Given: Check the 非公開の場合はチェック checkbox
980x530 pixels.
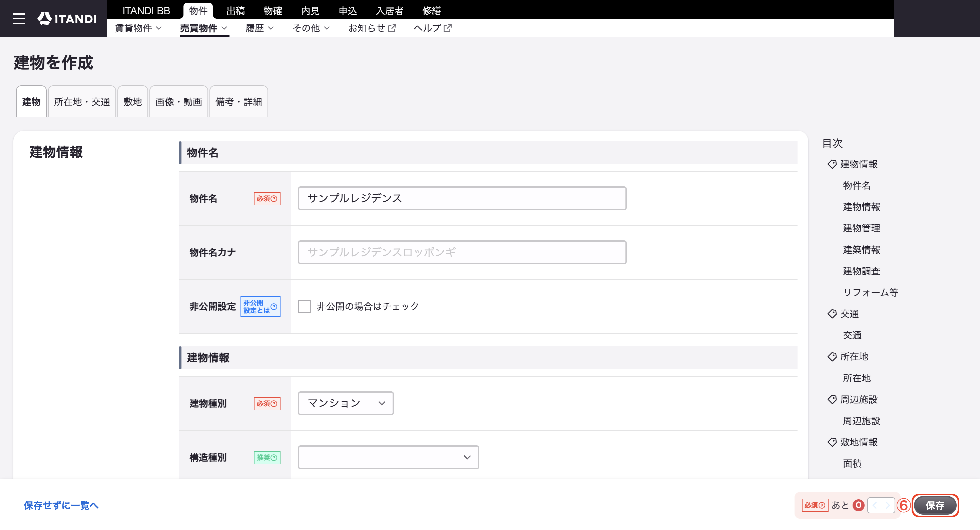Looking at the screenshot, I should [304, 306].
